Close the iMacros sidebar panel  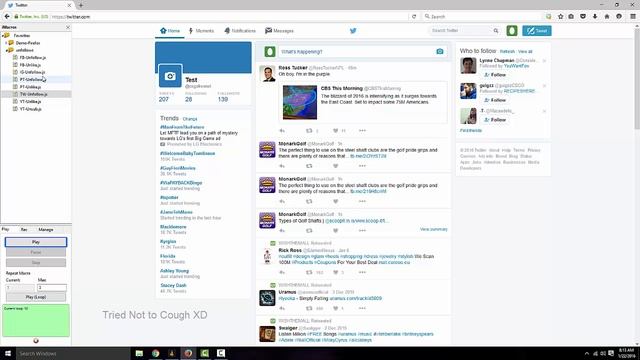pyautogui.click(x=68, y=27)
